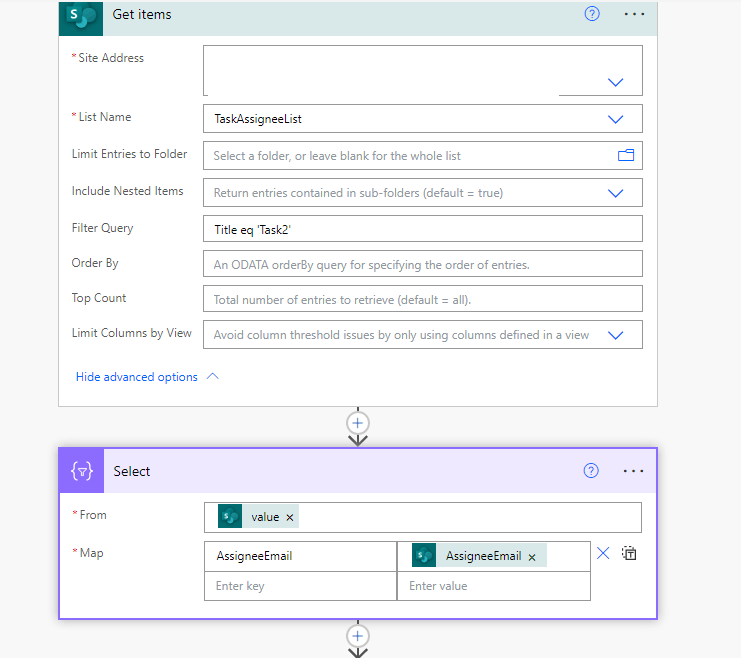The width and height of the screenshot is (741, 658).
Task: Switch Map to text mode
Action: [x=629, y=553]
